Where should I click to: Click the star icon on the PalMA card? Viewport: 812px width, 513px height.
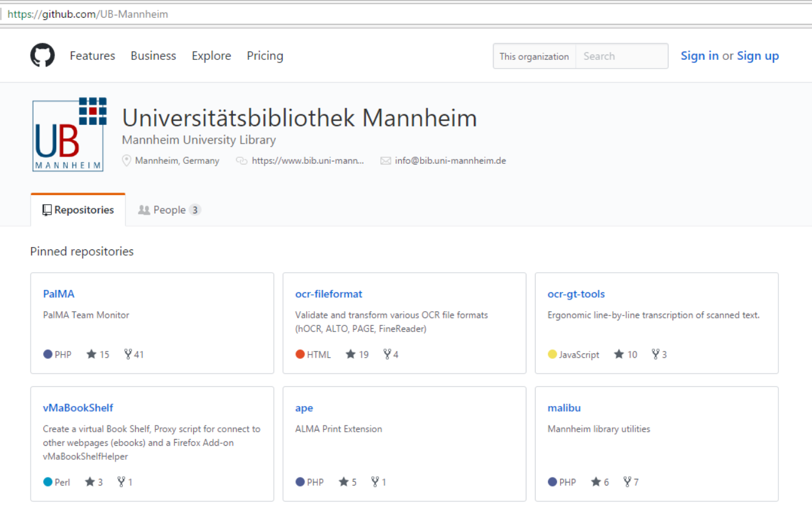92,354
